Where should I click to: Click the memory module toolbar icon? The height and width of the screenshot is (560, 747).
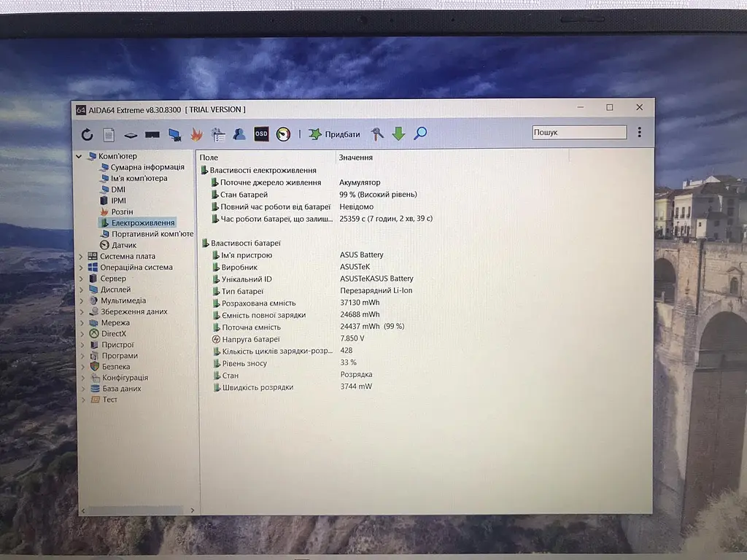pos(152,135)
